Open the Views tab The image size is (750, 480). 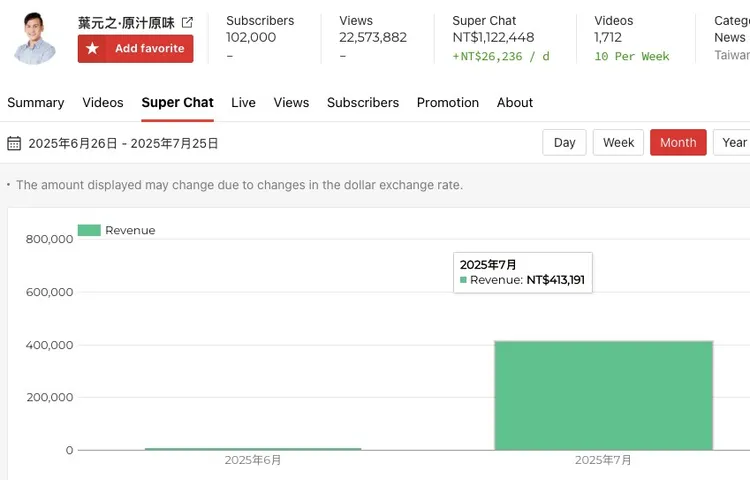(x=291, y=102)
